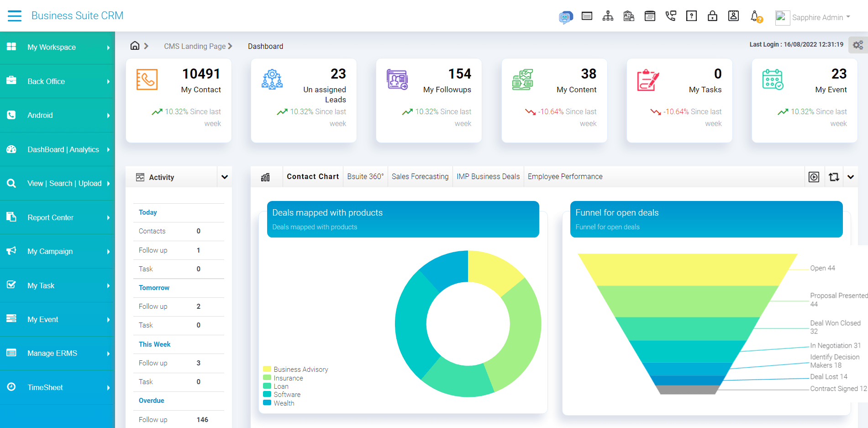
Task: Expand View | Search | Upload menu
Action: (58, 183)
